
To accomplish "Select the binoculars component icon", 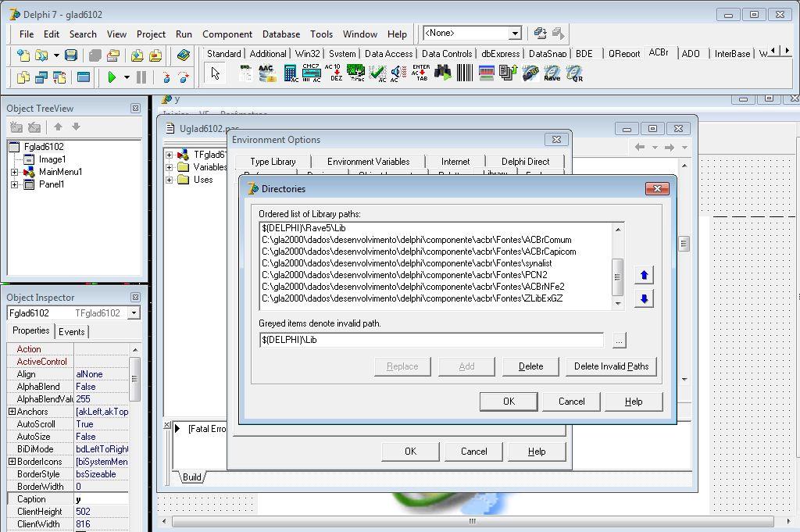I will [x=443, y=73].
